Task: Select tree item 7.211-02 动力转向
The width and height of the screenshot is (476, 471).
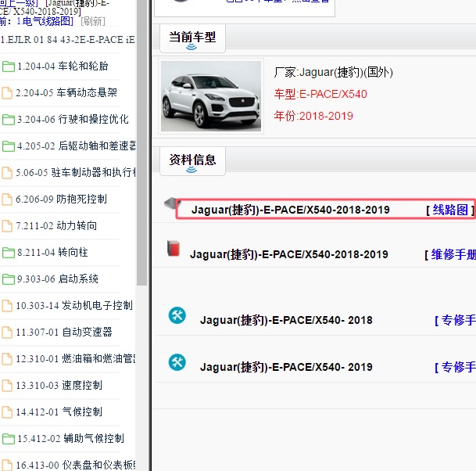Action: pyautogui.click(x=56, y=226)
